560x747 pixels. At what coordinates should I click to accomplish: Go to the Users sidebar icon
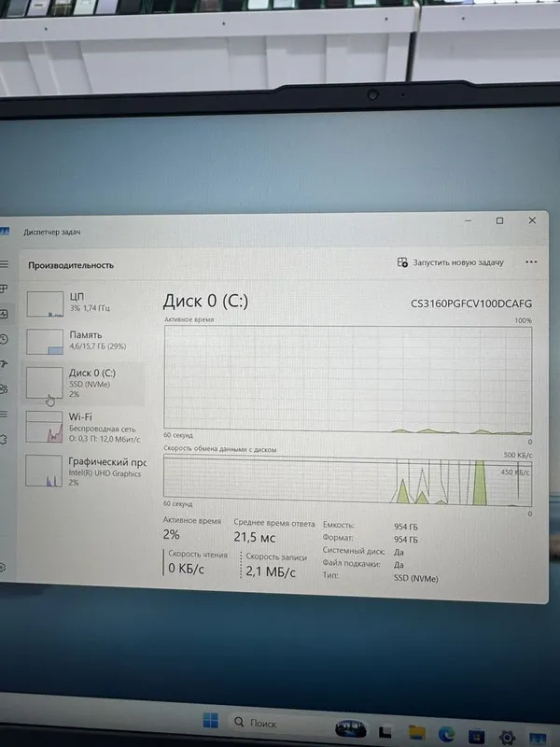(4, 389)
